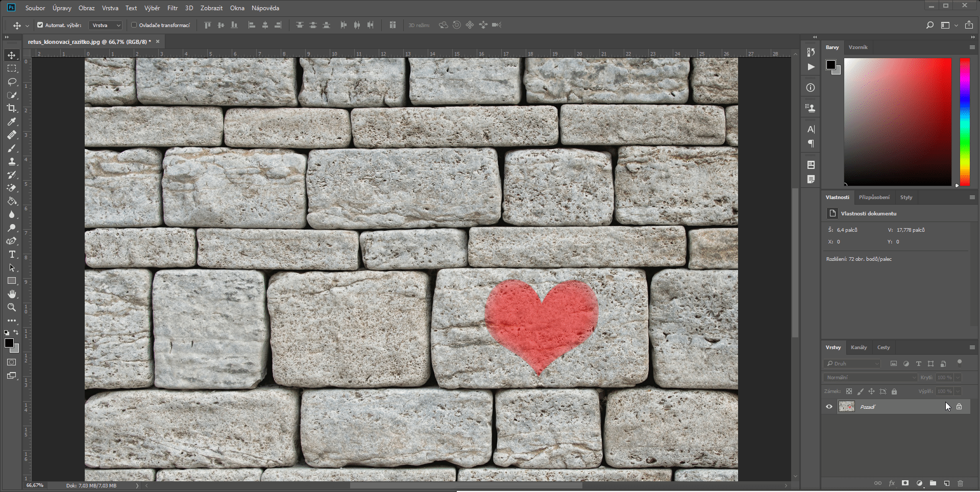Open the Filtr menu
The height and width of the screenshot is (492, 980).
pyautogui.click(x=172, y=8)
